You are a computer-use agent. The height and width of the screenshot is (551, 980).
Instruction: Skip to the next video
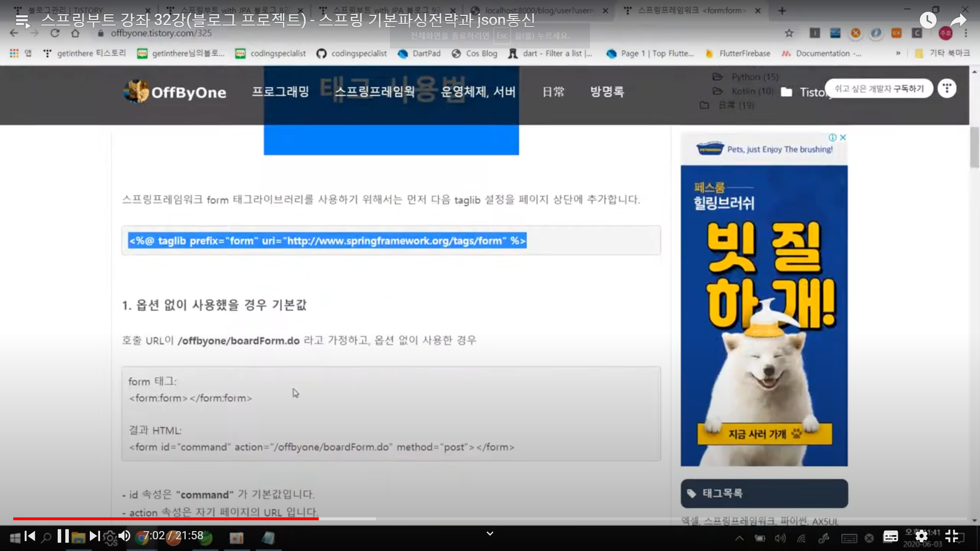[95, 536]
